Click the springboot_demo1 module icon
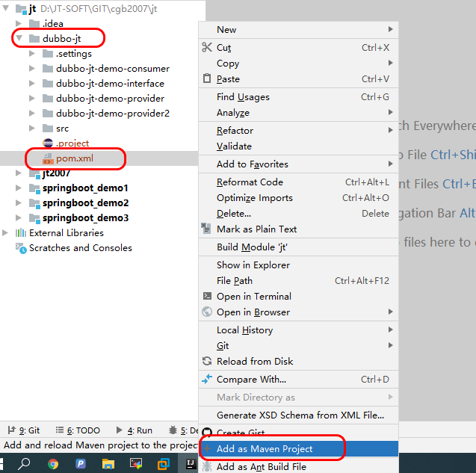This screenshot has width=476, height=473. click(x=34, y=188)
